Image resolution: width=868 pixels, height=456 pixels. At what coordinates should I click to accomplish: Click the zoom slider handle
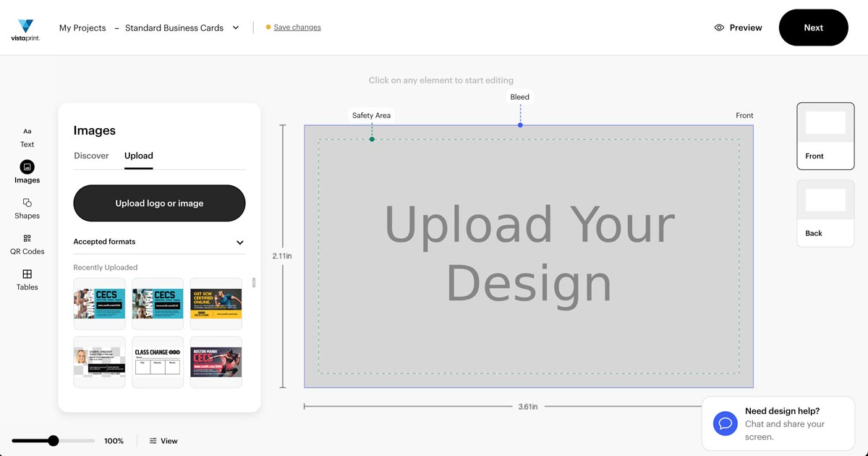coord(53,441)
